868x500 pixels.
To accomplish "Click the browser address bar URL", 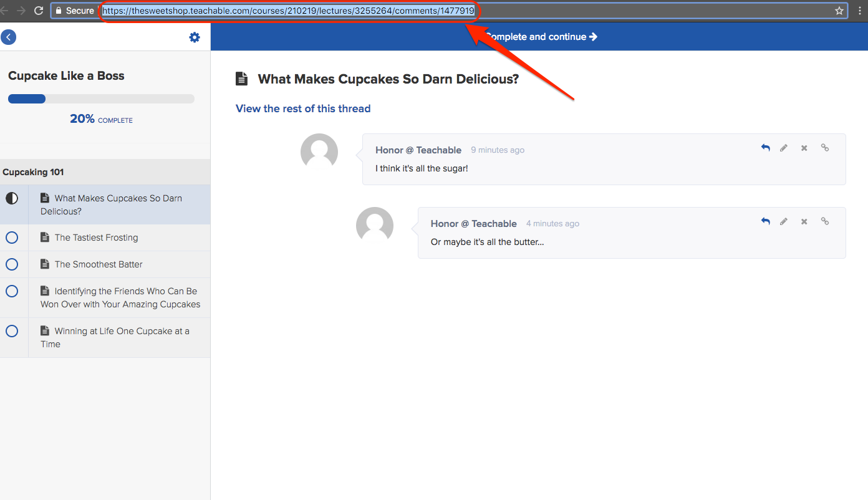I will tap(288, 11).
